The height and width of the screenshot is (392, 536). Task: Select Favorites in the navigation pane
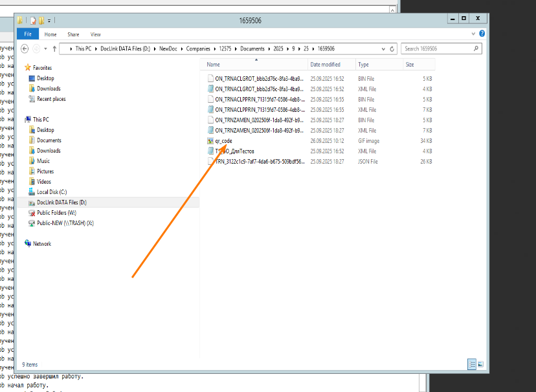(x=42, y=68)
